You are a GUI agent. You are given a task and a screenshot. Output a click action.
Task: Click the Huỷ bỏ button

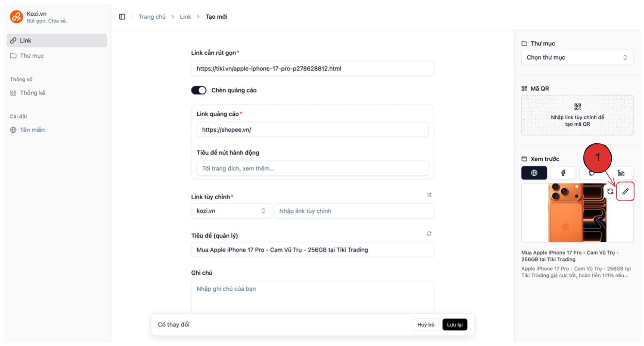pyautogui.click(x=426, y=325)
